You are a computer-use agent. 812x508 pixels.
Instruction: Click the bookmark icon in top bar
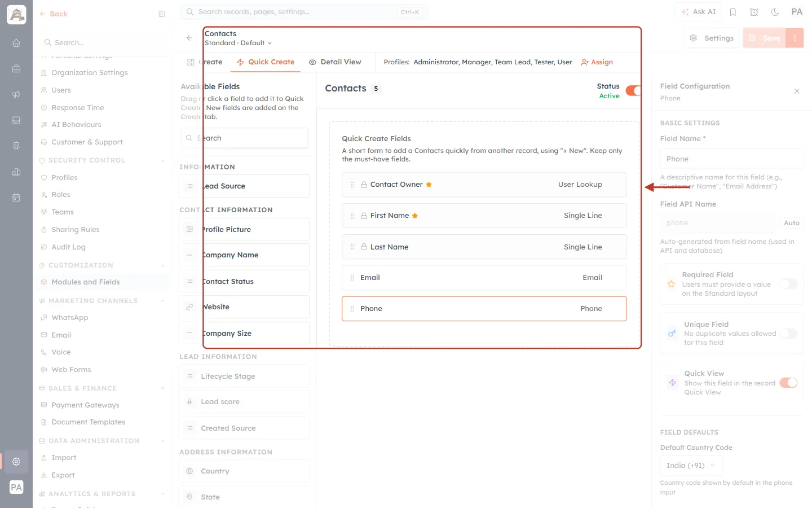[x=733, y=12]
